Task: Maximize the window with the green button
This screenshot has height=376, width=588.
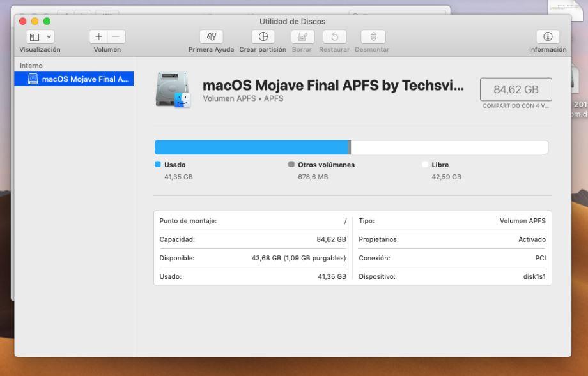Action: pos(47,21)
